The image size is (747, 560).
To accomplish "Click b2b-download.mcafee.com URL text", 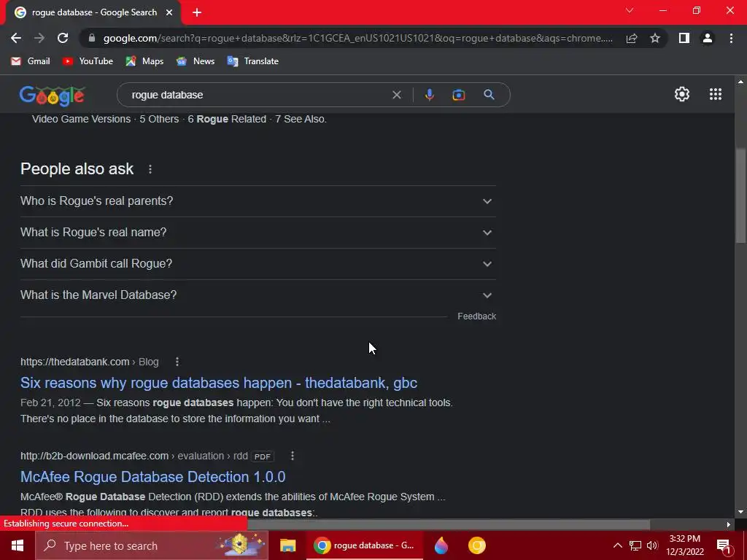I will (94, 456).
